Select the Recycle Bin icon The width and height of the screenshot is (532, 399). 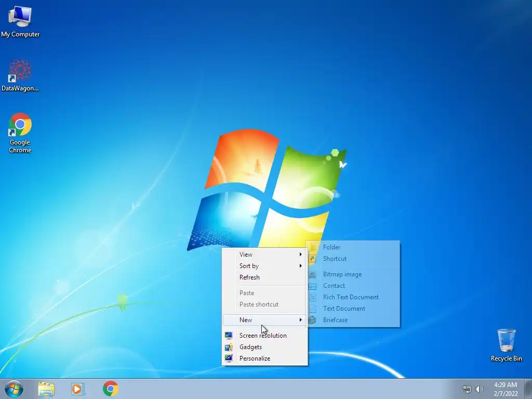pyautogui.click(x=506, y=345)
